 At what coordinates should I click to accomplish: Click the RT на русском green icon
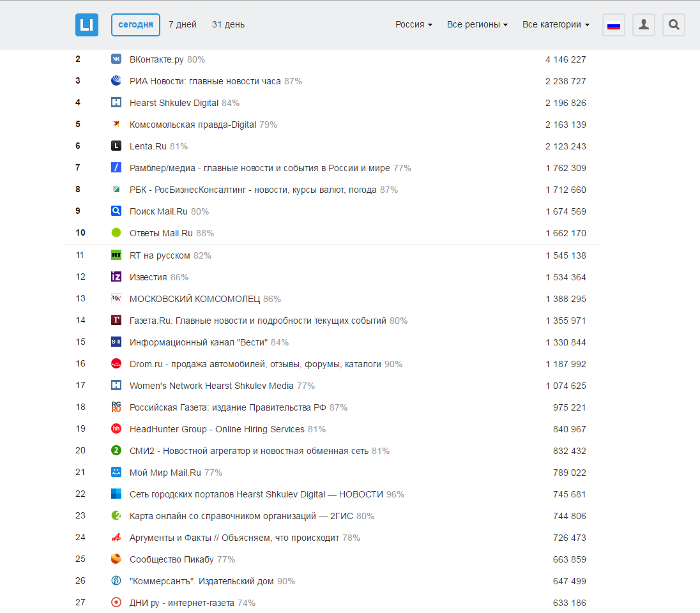pos(116,255)
